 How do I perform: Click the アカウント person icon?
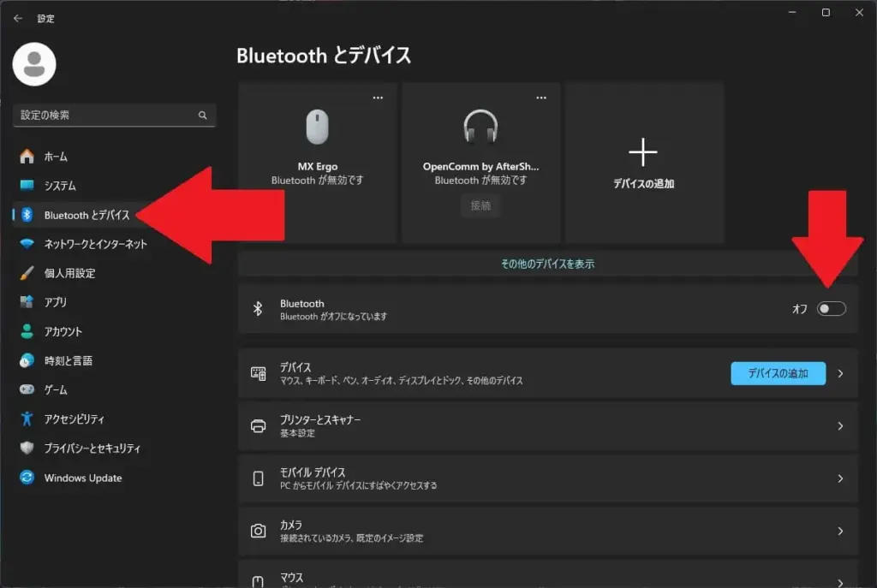(27, 331)
